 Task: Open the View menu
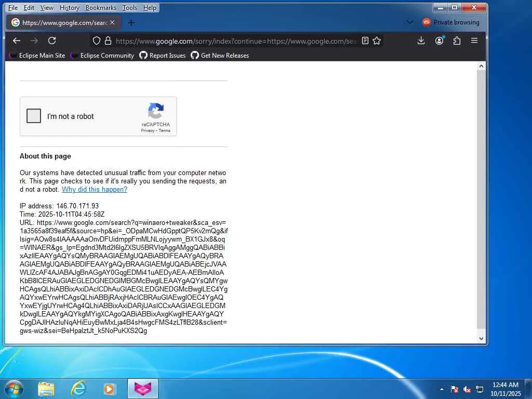pos(47,7)
